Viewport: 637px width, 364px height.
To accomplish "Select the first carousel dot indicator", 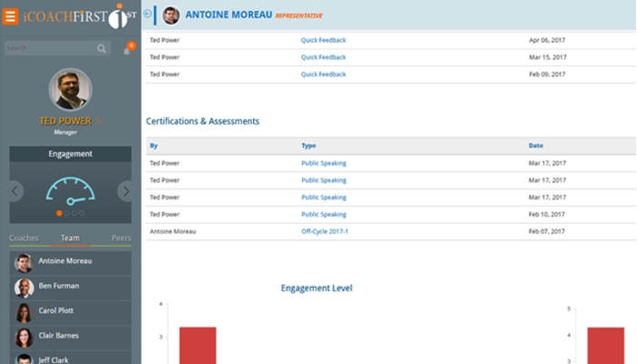I will (x=59, y=213).
